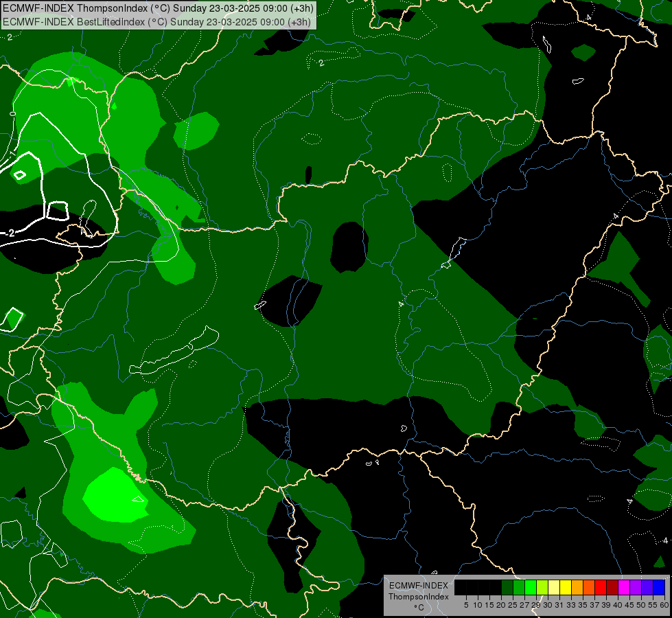Click the BestLiftedIndex title line at top

[157, 22]
